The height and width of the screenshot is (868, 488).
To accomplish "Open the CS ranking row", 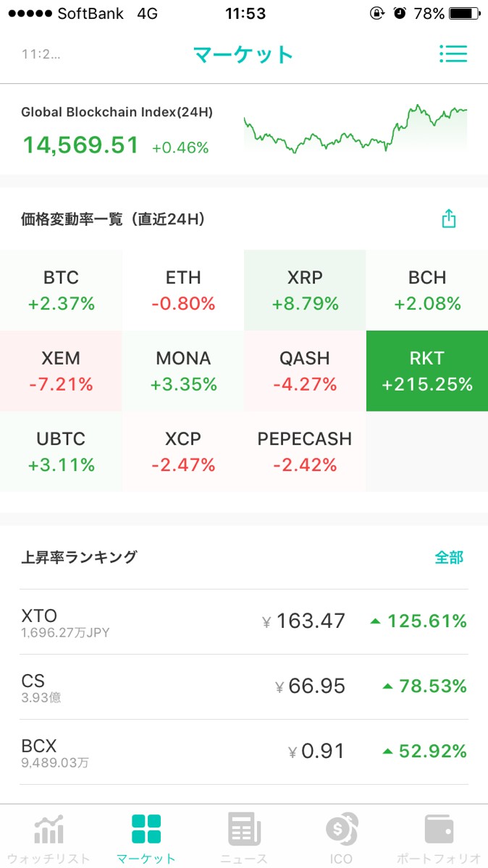I will pos(244,686).
